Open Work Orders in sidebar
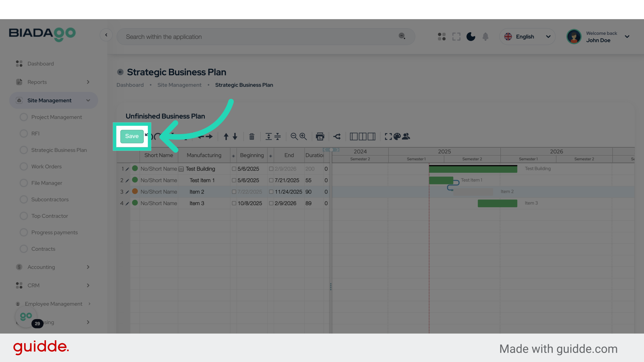 (x=46, y=167)
